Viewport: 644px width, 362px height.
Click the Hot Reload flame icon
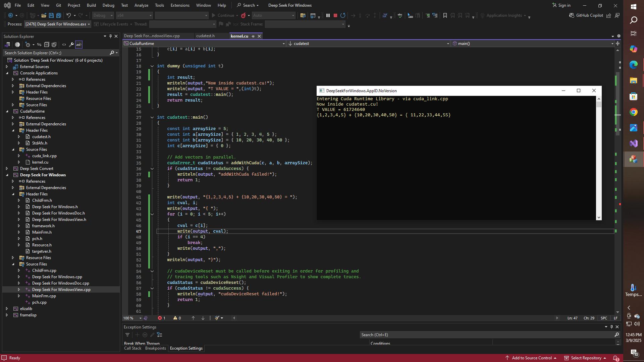point(244,15)
